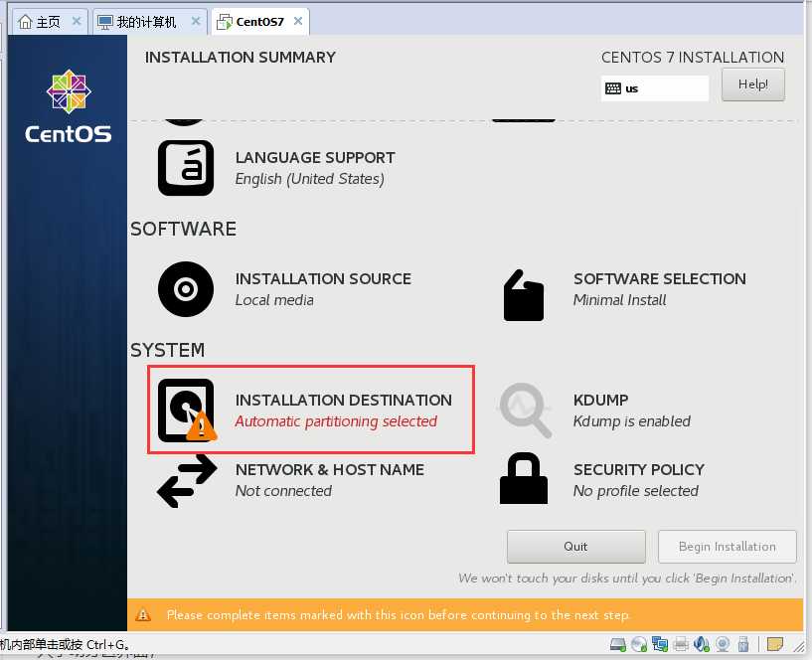Screen dimensions: 812x660
Task: Open the KDUMP label
Action: click(600, 401)
